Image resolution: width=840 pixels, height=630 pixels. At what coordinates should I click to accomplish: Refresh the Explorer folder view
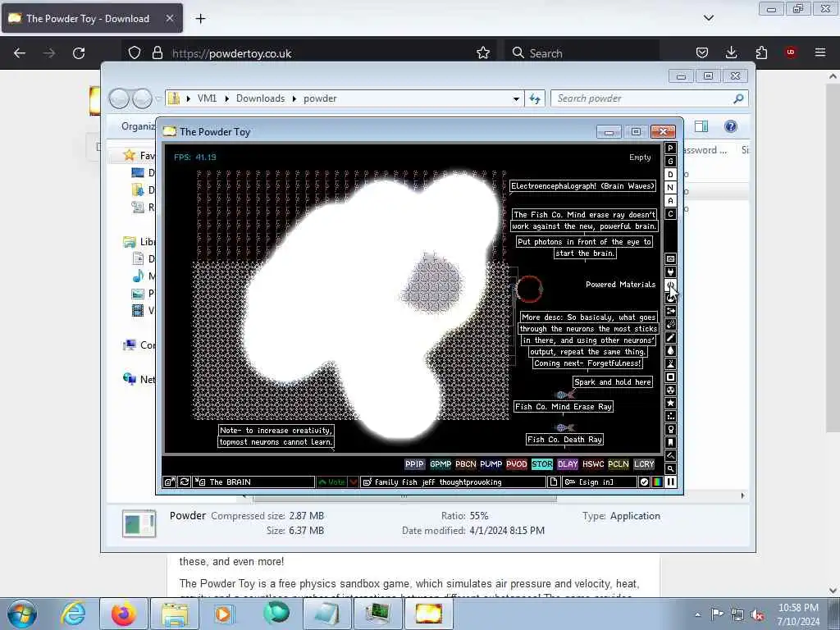click(x=535, y=98)
